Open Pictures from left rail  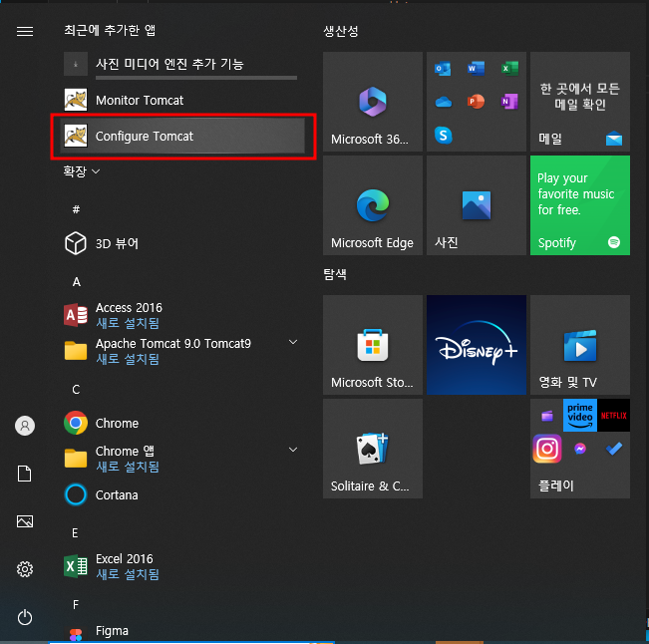pos(25,521)
